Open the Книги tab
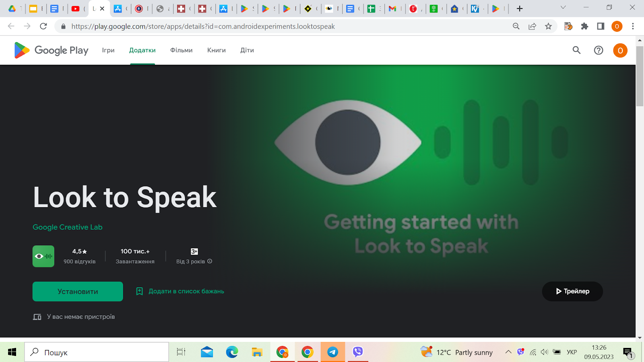 click(217, 50)
